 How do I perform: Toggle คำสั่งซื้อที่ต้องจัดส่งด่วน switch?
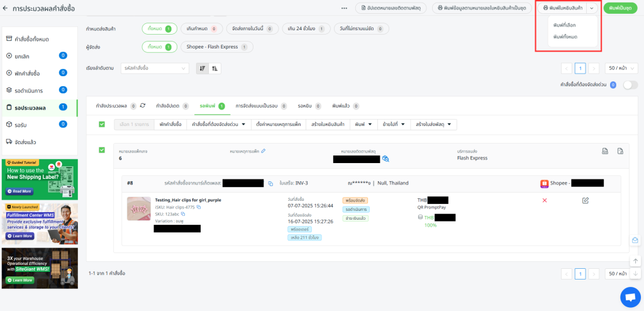[630, 84]
